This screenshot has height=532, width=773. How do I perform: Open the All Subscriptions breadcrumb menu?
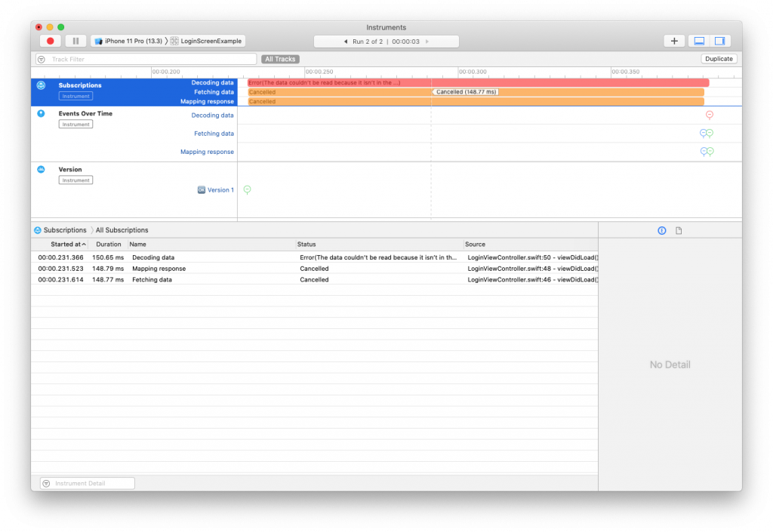pyautogui.click(x=122, y=230)
